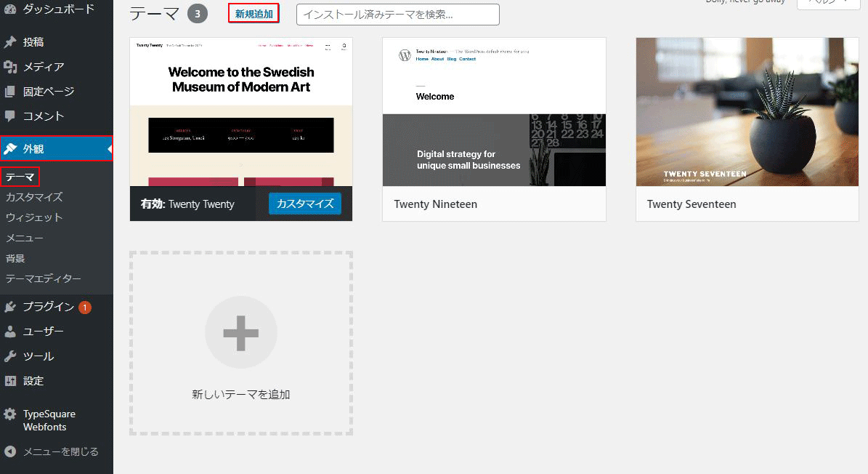Click the installed themes search field
The image size is (868, 474).
[x=397, y=15]
